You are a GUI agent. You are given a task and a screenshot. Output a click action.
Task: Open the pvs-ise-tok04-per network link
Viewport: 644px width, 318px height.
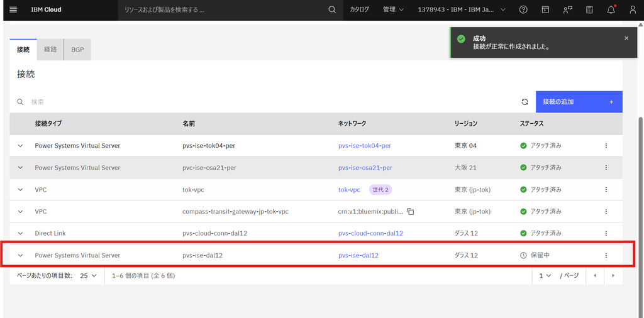coord(364,146)
